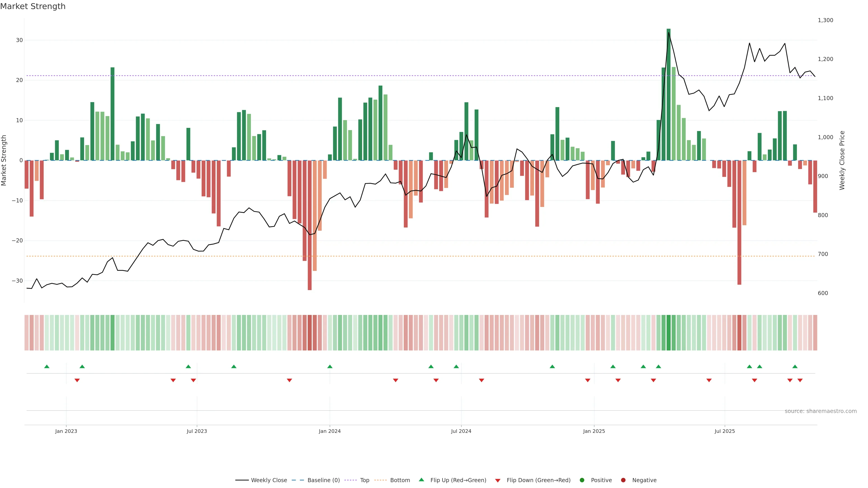
Task: Click the last red flip-down triangle marker
Action: [800, 380]
